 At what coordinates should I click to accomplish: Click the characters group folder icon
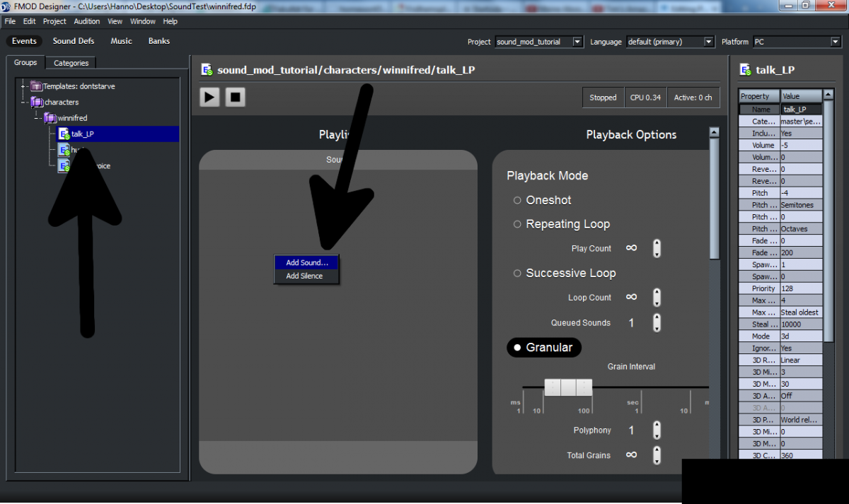tap(37, 102)
